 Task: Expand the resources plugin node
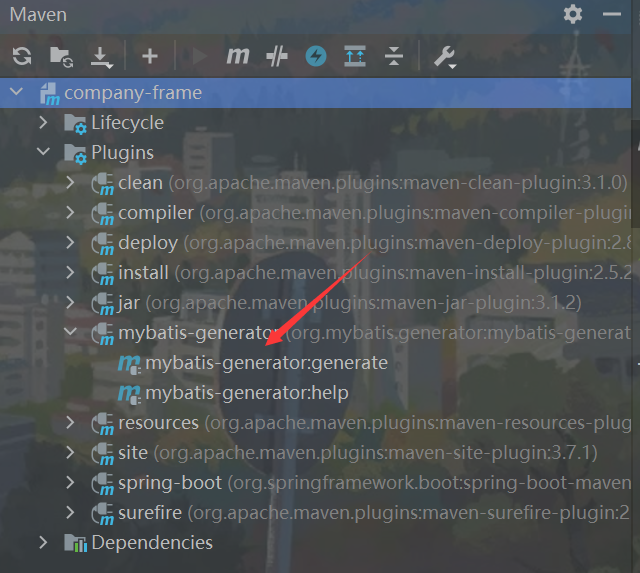click(70, 422)
